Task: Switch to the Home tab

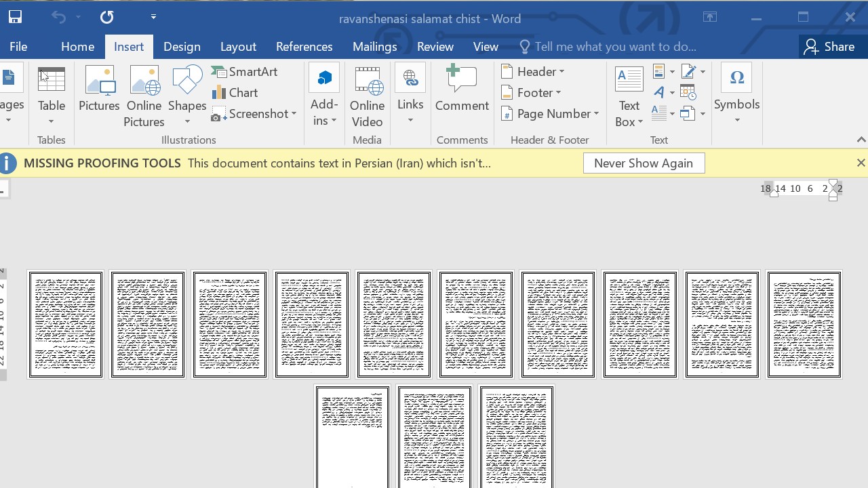Action: click(x=77, y=47)
